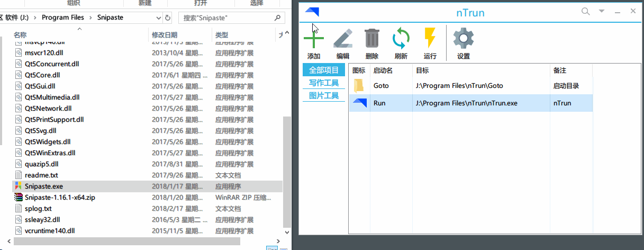Sort files by the 名称 column header
Screen dimensions: 644x250
[20, 35]
